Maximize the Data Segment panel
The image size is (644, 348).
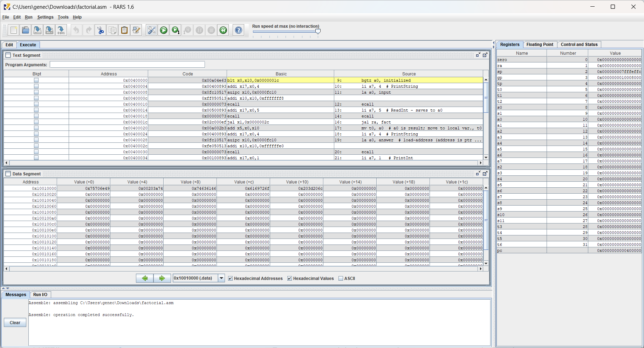point(485,174)
